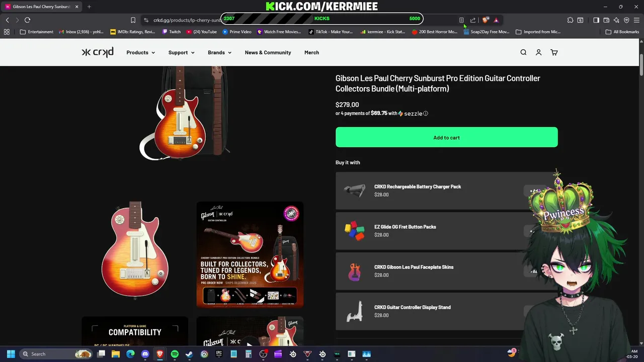Open the browser apps grid icon
Image resolution: width=644 pixels, height=362 pixels.
click(7, 32)
